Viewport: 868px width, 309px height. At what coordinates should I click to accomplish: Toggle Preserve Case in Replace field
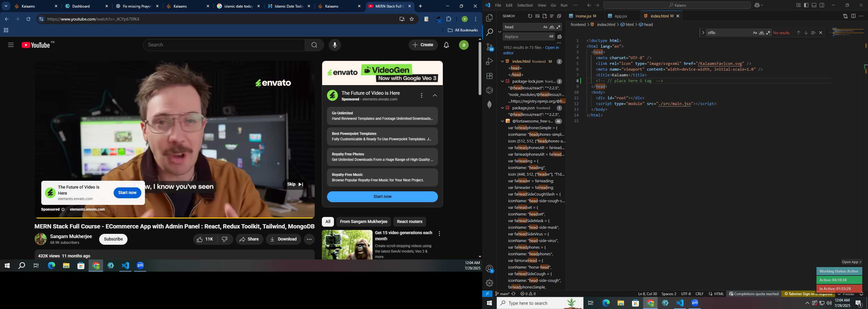click(551, 37)
